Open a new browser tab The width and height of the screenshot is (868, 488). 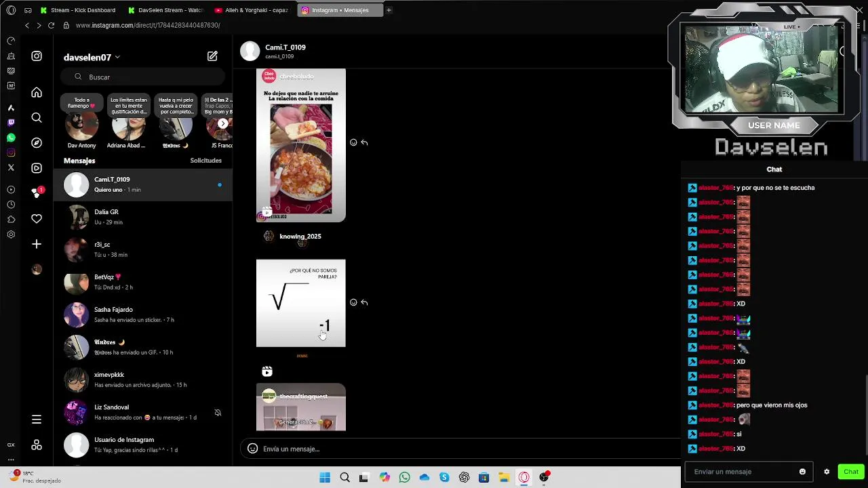click(389, 10)
